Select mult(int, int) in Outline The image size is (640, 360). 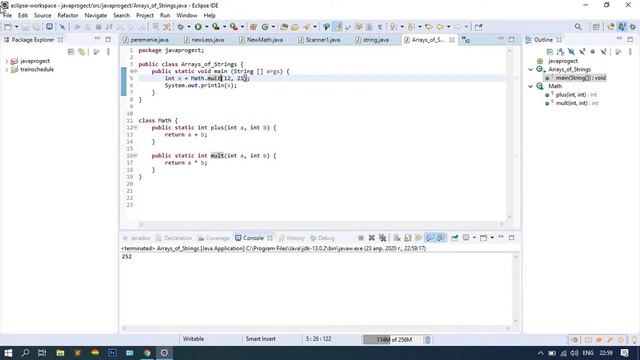(577, 103)
